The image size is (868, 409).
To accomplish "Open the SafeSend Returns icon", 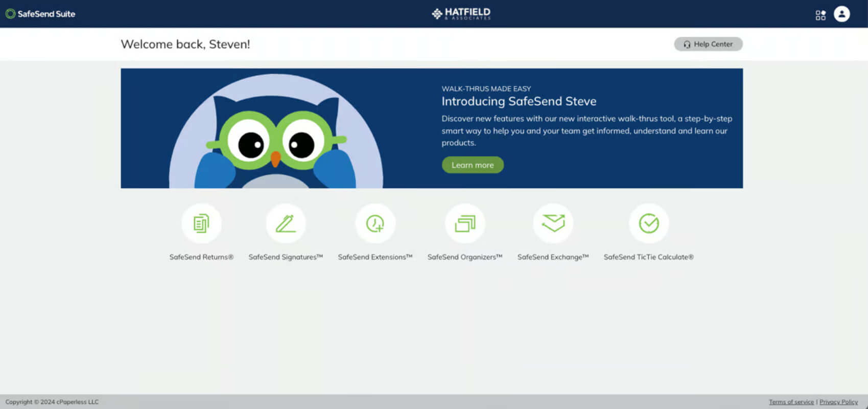I will 201,223.
